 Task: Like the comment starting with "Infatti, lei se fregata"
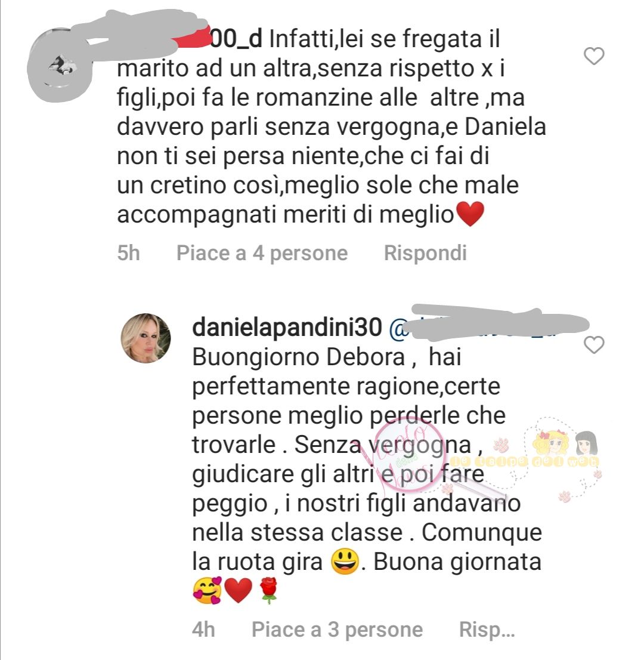click(x=594, y=56)
